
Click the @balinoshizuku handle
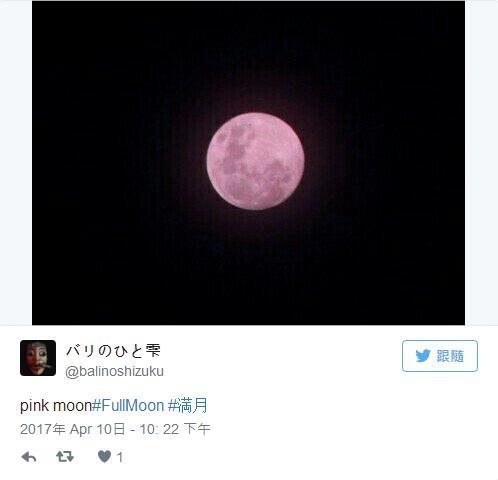[x=114, y=371]
